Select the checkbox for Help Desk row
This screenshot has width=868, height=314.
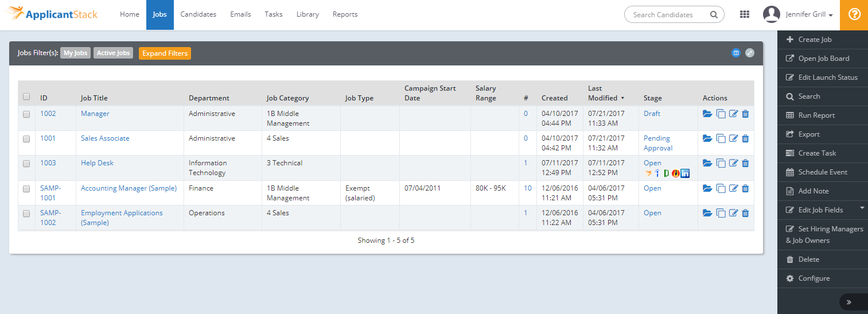coord(26,164)
